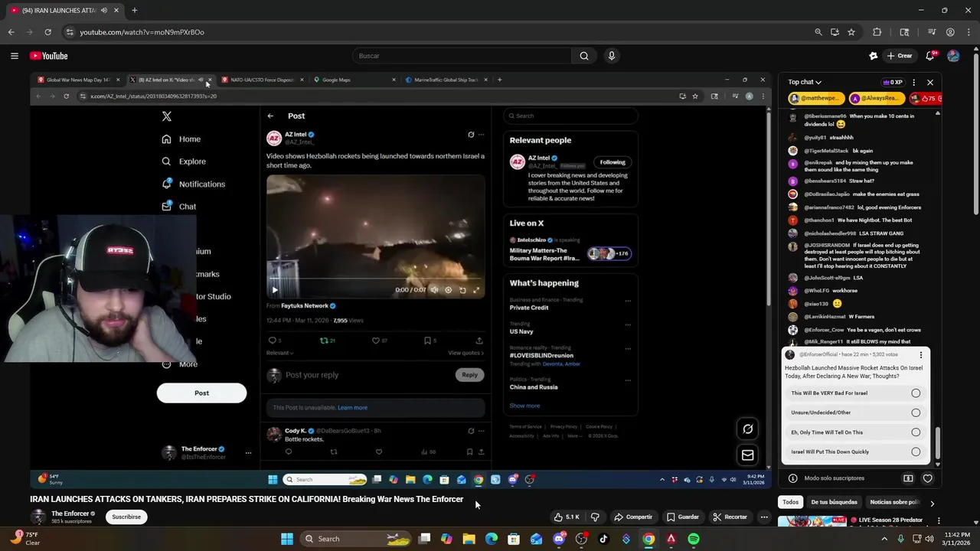
Task: Select the Noticias sobre política chip
Action: (x=894, y=502)
